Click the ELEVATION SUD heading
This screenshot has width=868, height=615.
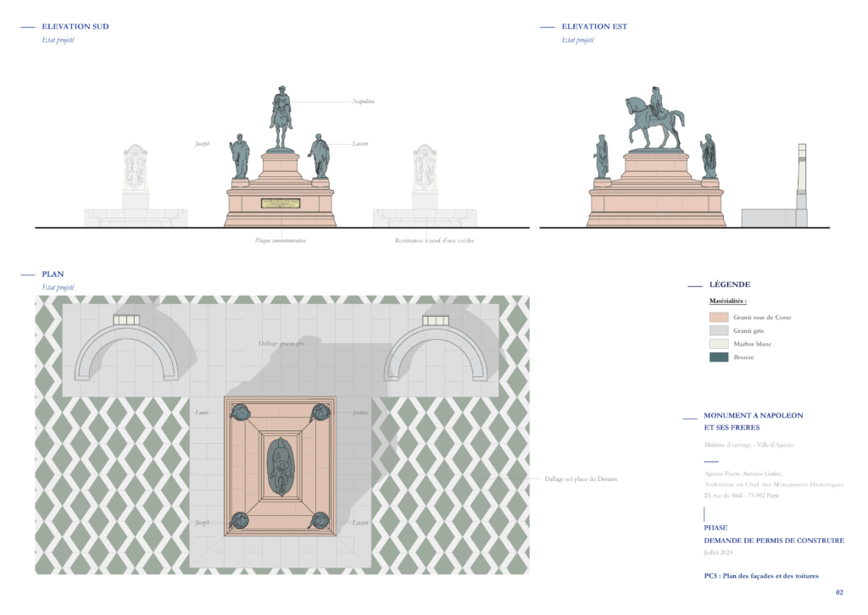pos(75,26)
